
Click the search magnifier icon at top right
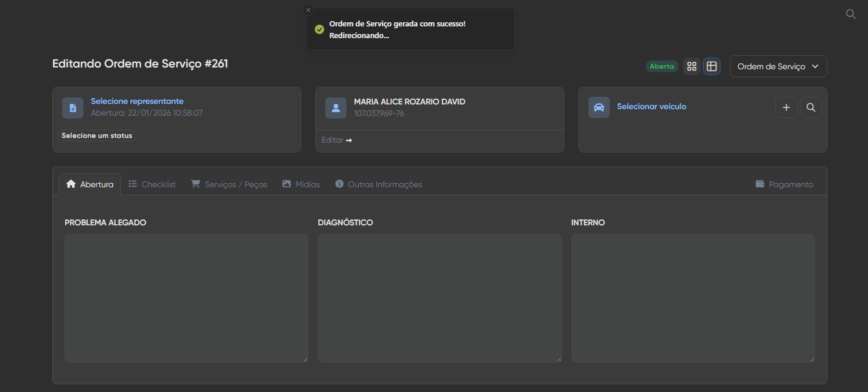pos(850,14)
